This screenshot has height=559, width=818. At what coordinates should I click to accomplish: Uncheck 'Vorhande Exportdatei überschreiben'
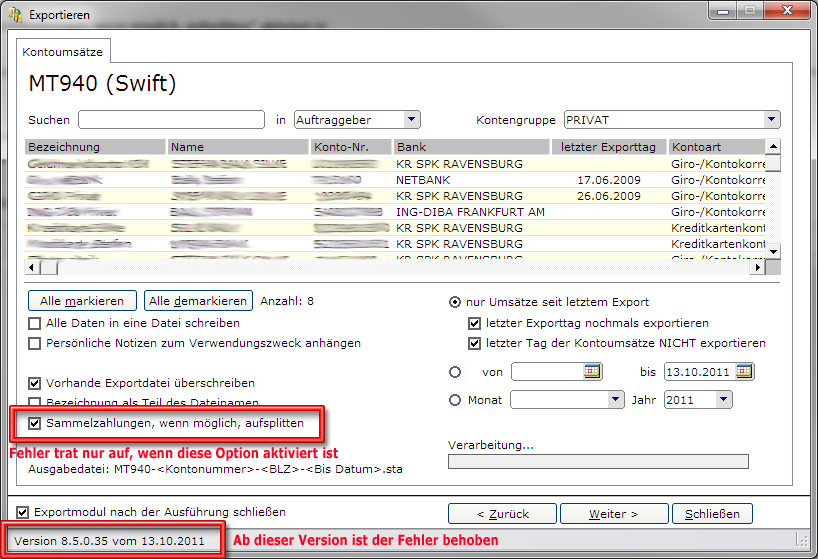click(34, 383)
